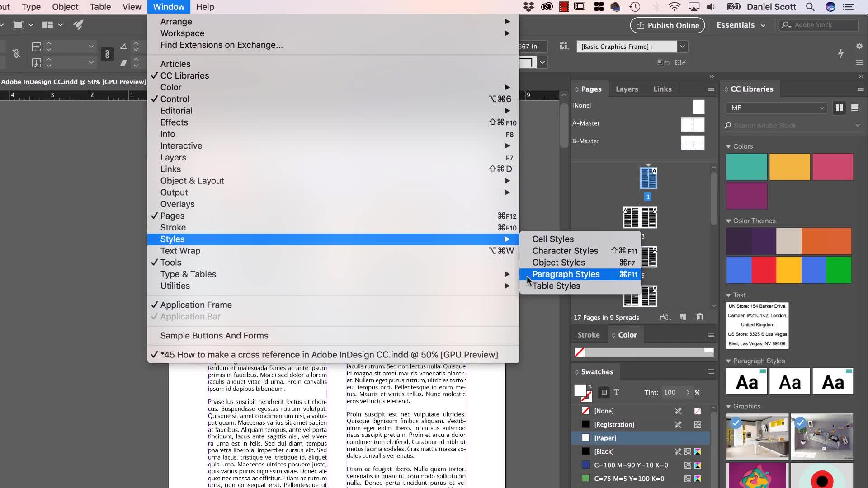Select the purple library color swatch
Viewport: 868px width, 488px height.
(747, 196)
